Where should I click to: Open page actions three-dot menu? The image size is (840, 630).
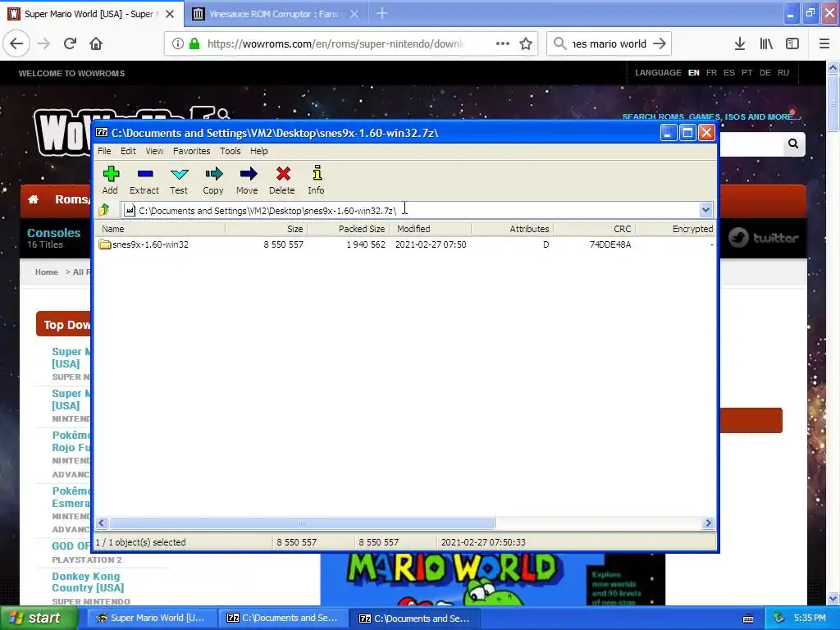tap(503, 44)
